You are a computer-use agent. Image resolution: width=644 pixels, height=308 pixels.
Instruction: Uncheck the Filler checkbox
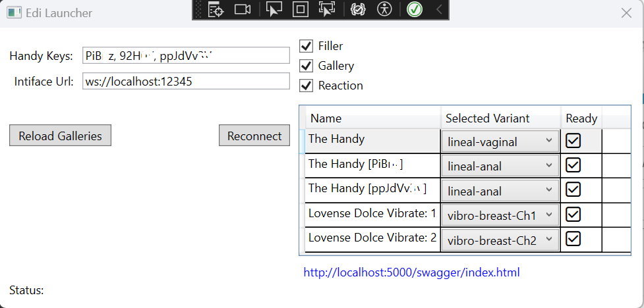click(x=306, y=46)
